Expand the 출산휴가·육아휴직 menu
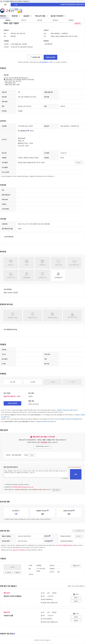 58,16
